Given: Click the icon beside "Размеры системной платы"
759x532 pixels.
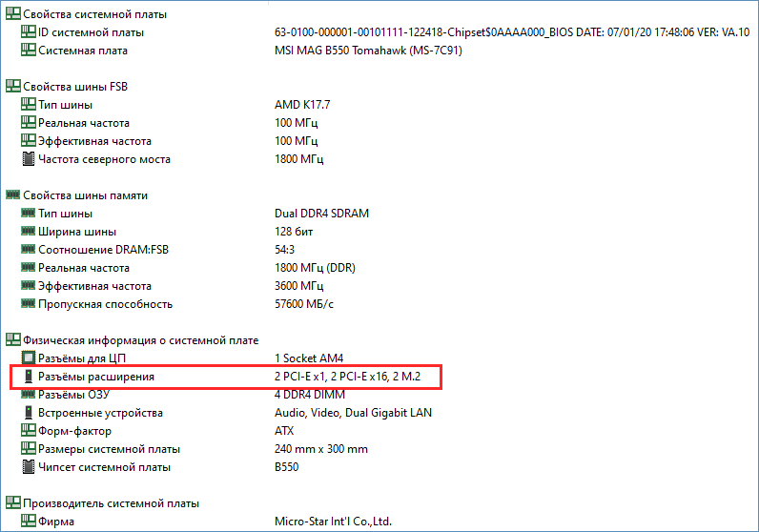Looking at the screenshot, I should [x=28, y=448].
